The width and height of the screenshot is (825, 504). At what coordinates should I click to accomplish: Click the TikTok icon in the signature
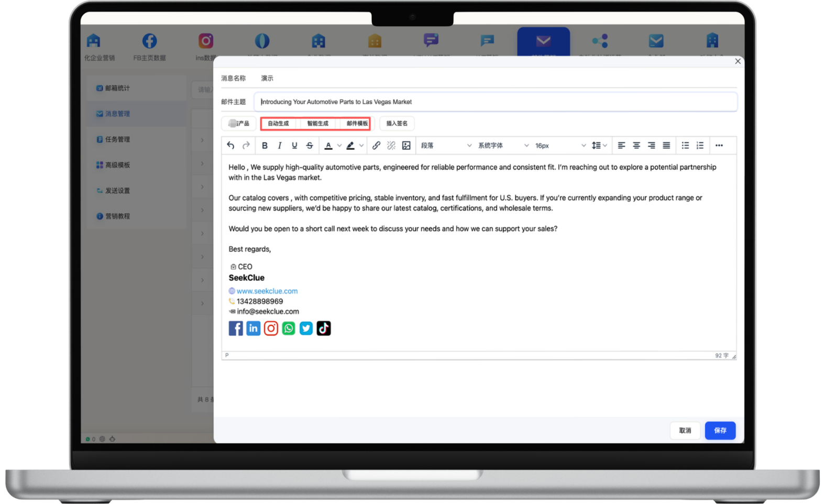324,328
